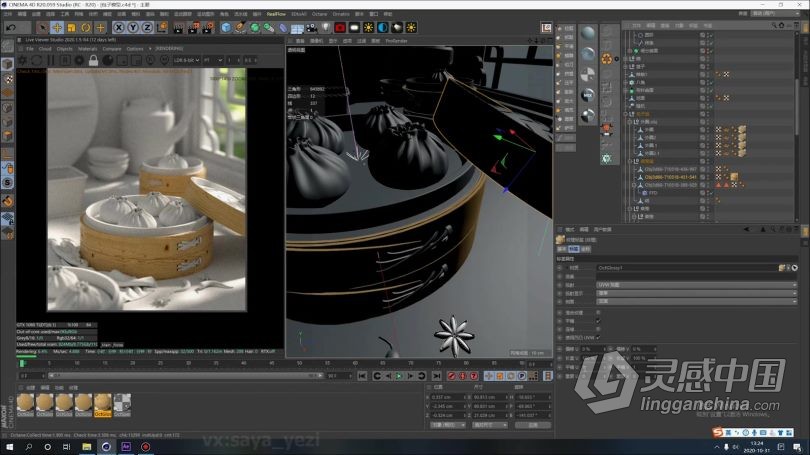Image resolution: width=810 pixels, height=455 pixels.
Task: Open the PT kernel dropdown in Live Viewer
Action: (212, 60)
